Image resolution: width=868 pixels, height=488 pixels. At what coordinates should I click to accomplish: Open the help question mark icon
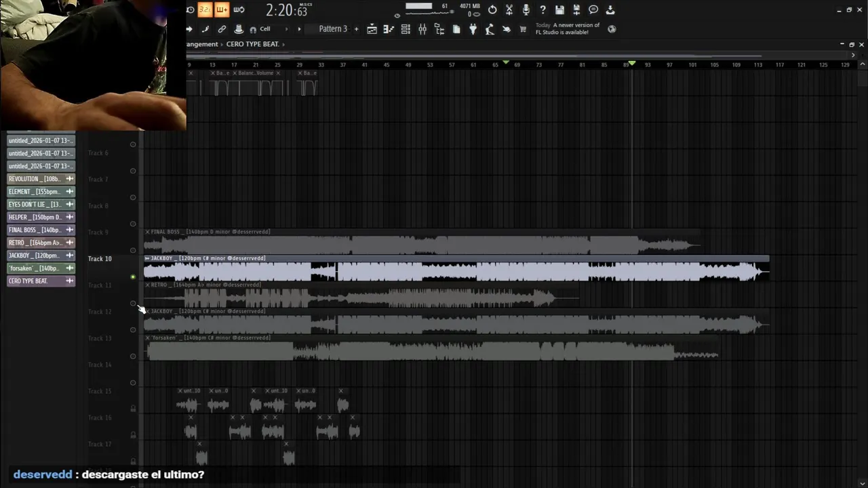[542, 9]
